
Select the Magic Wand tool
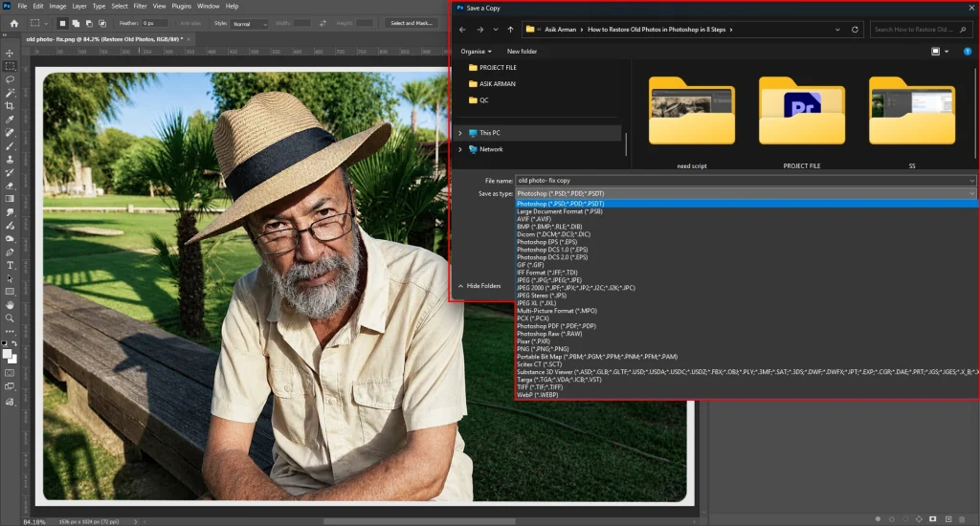10,93
